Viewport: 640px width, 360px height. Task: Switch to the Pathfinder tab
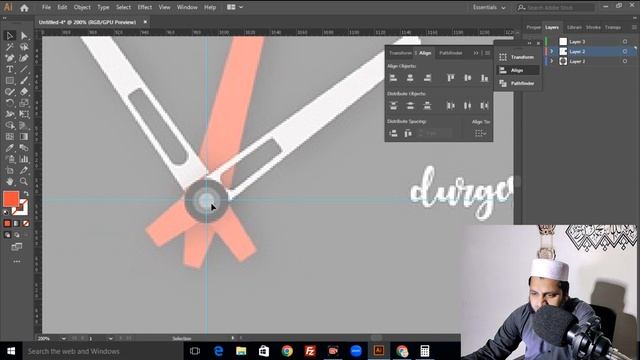coord(451,53)
